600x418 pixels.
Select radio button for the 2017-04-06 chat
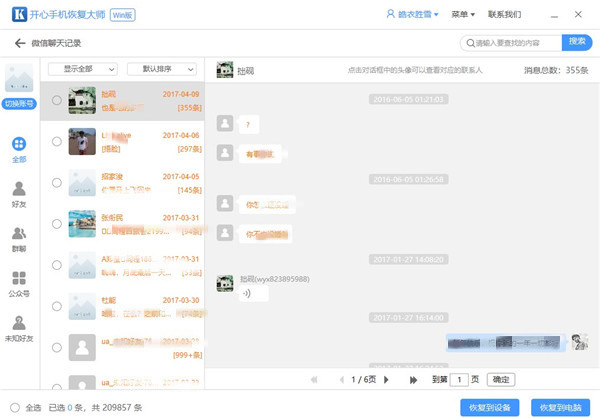pos(56,141)
